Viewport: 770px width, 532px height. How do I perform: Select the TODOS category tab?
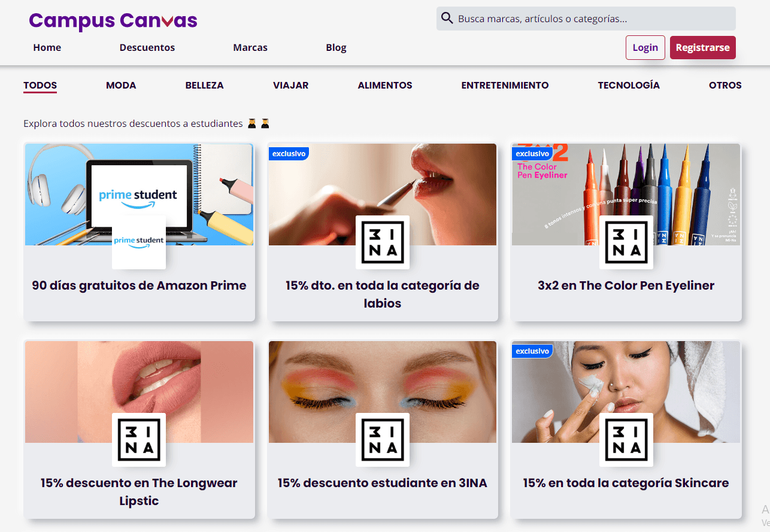40,86
